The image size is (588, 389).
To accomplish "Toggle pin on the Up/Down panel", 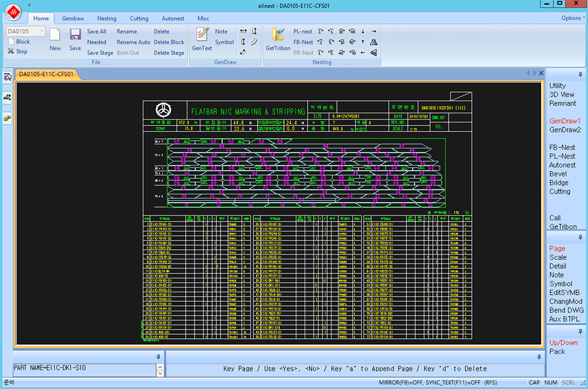I will (x=580, y=332).
